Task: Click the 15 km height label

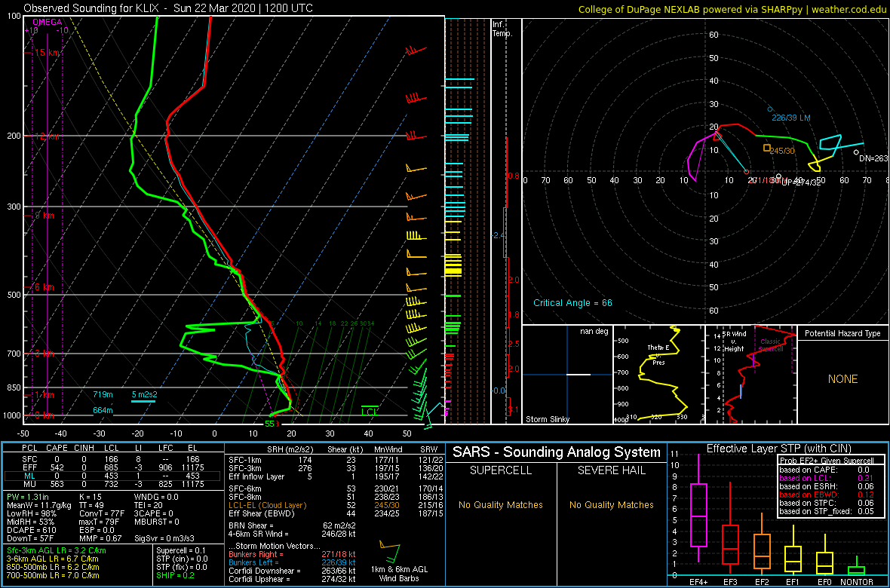Action: click(47, 53)
